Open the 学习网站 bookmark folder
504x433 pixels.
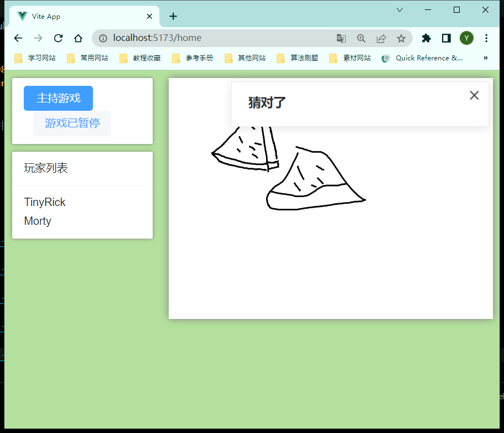click(35, 58)
